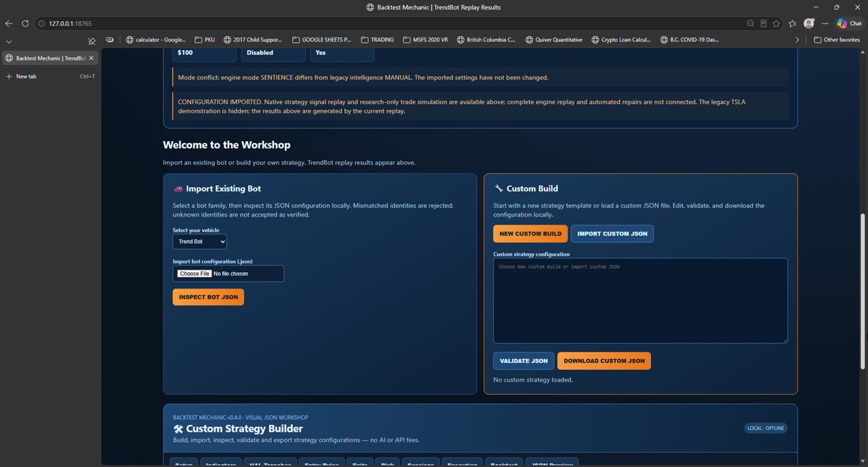Click the Import Custom JSON button
Screen dimensions: 868x467
point(612,233)
